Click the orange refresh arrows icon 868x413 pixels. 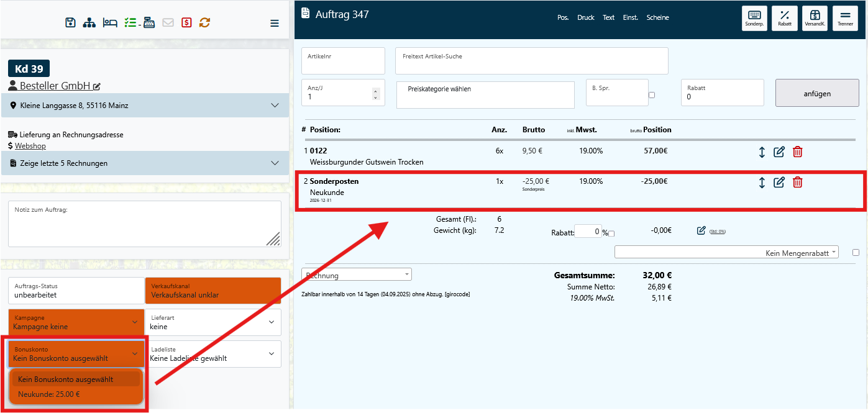click(205, 23)
